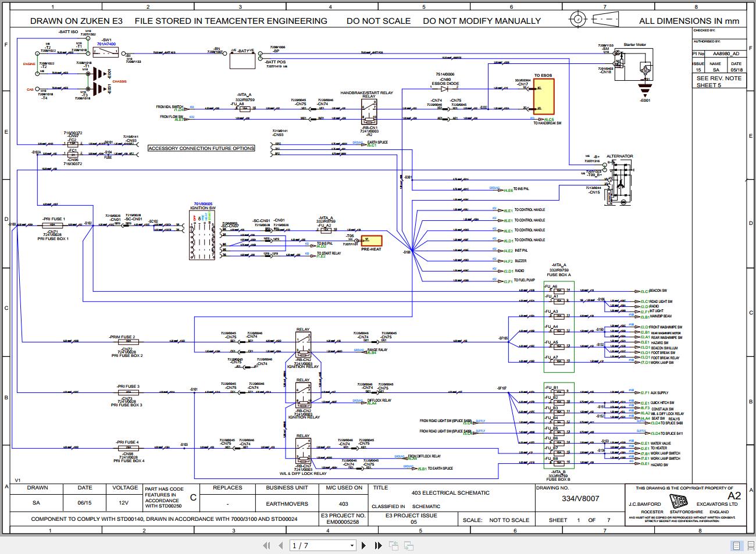Click the SEE REV. NOTE SHEET 5 note
This screenshot has width=756, height=554.
719,82
